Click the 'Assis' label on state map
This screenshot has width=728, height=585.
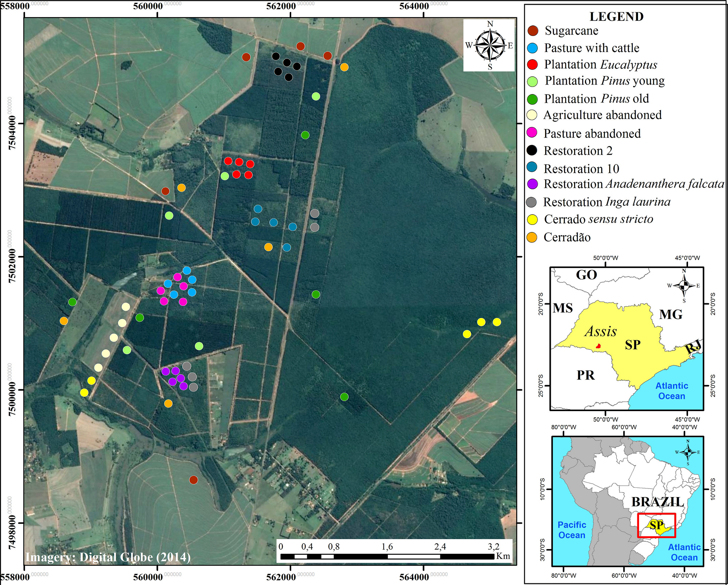pos(601,331)
